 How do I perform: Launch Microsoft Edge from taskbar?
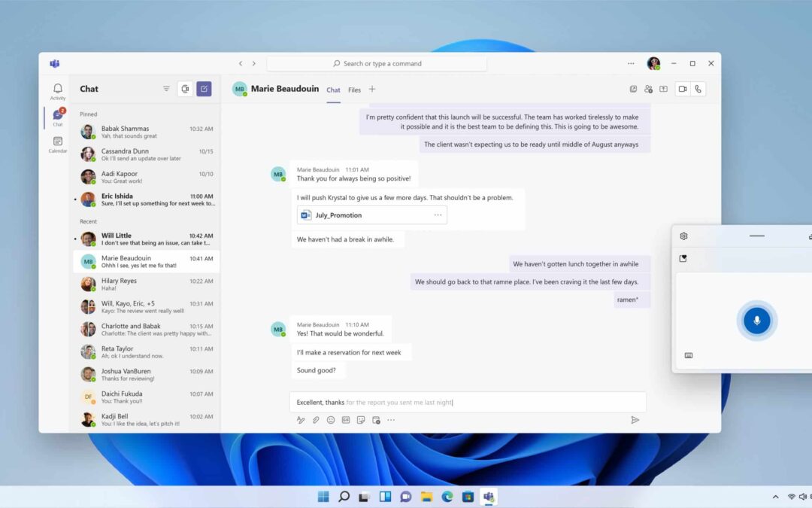click(447, 497)
